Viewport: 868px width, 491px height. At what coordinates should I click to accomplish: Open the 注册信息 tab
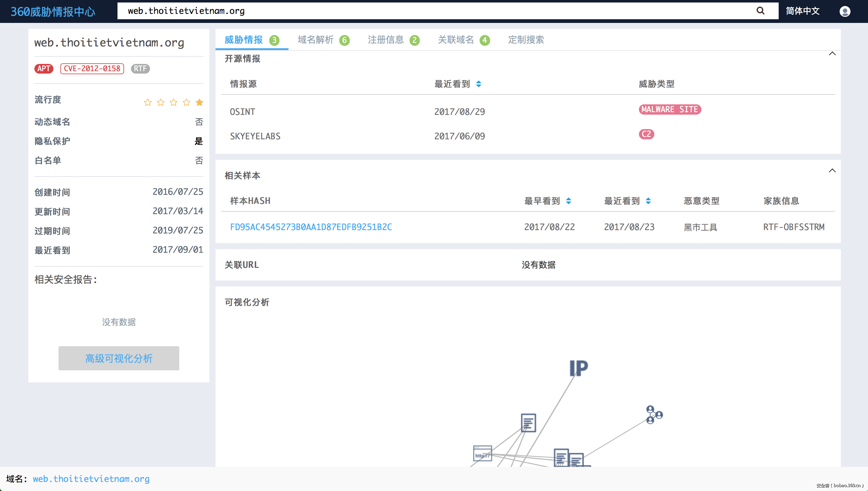click(x=386, y=40)
